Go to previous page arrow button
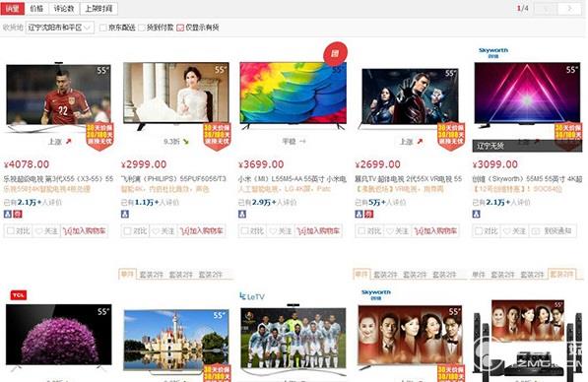 [546, 9]
